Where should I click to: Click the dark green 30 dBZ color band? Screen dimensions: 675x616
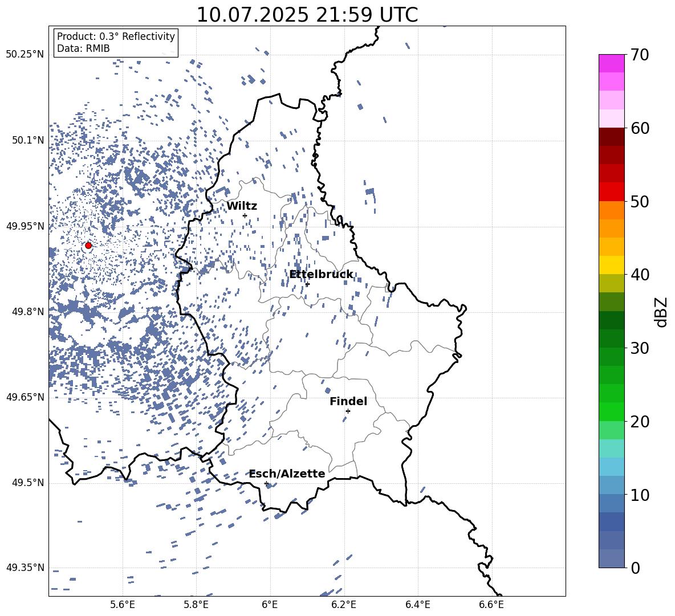tap(611, 338)
